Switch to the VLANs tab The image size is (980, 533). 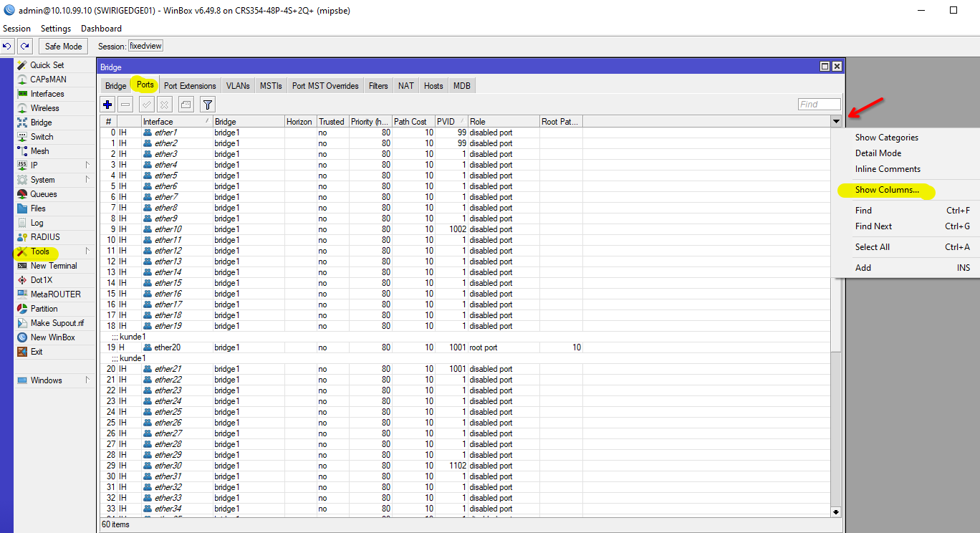(x=238, y=86)
